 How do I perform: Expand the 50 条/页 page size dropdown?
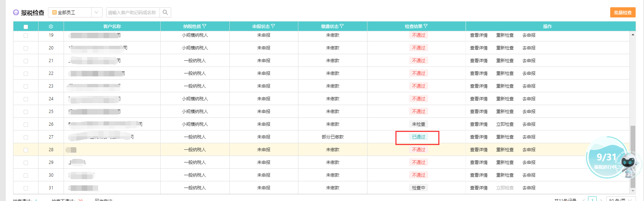pos(621,199)
